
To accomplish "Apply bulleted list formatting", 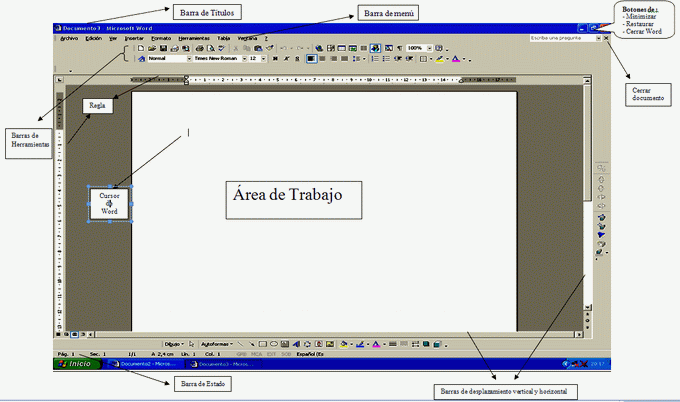I will coord(386,59).
